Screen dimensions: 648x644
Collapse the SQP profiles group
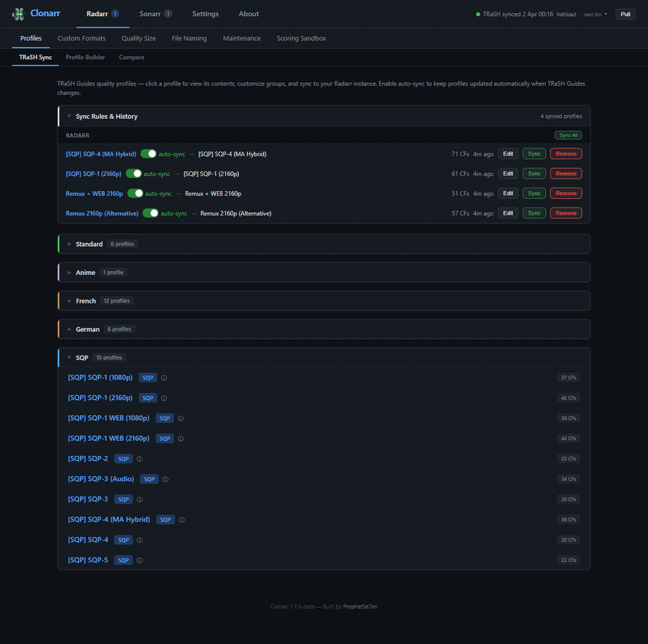(x=69, y=357)
